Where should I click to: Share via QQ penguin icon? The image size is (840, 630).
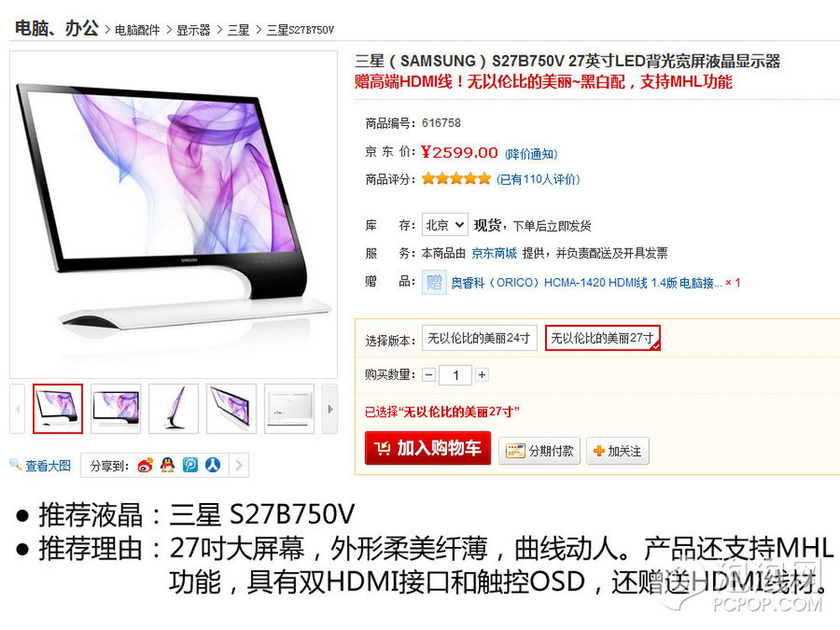pyautogui.click(x=168, y=465)
